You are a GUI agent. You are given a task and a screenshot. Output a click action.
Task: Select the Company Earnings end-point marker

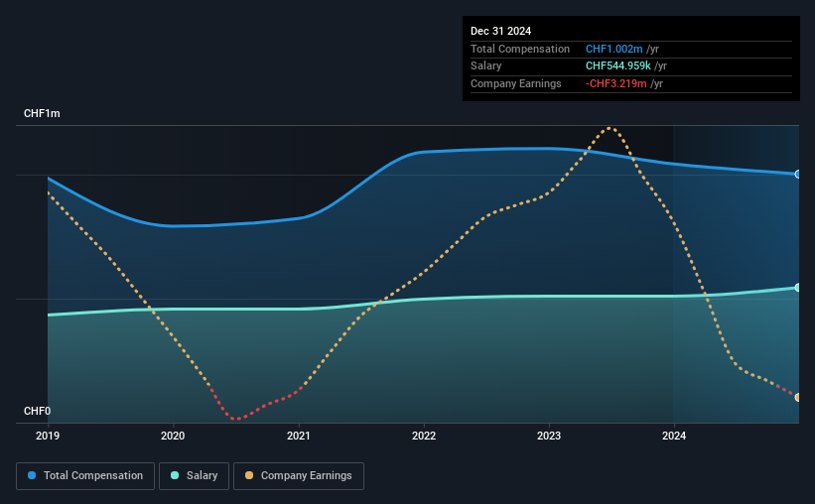coord(798,398)
